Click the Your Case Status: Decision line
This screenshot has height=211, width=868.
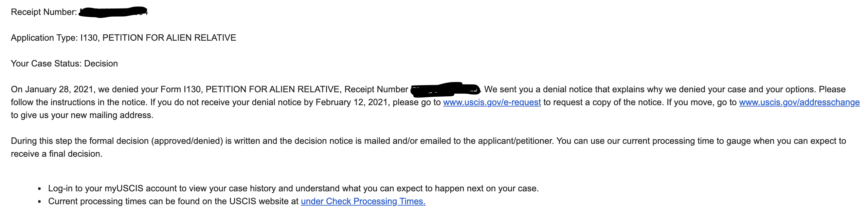pyautogui.click(x=64, y=63)
